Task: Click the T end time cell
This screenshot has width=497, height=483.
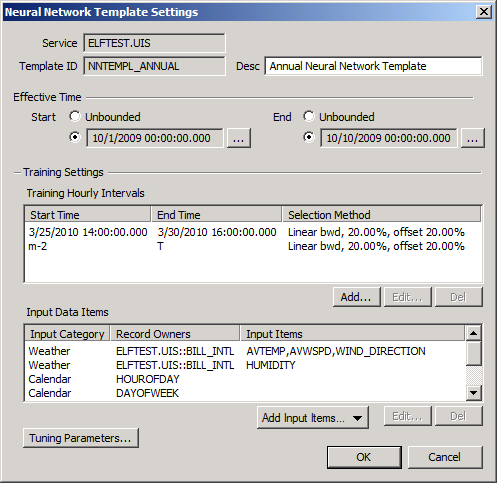Action: [160, 246]
